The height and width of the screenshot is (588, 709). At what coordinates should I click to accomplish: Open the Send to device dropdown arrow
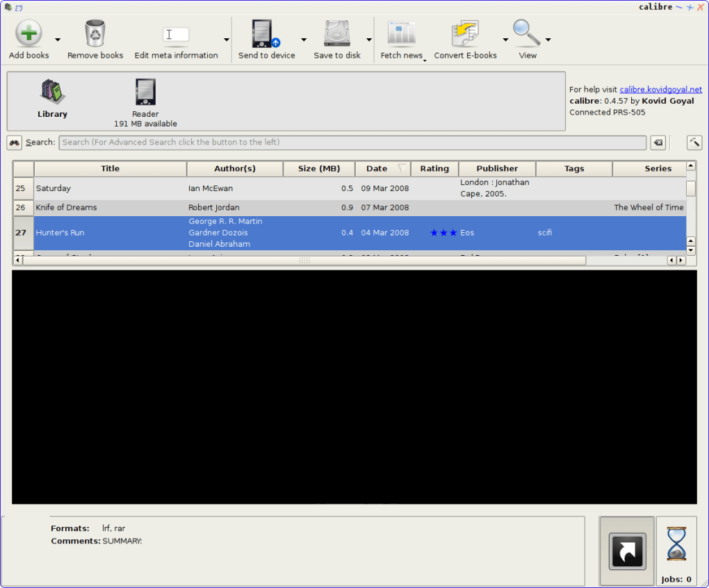coord(303,39)
